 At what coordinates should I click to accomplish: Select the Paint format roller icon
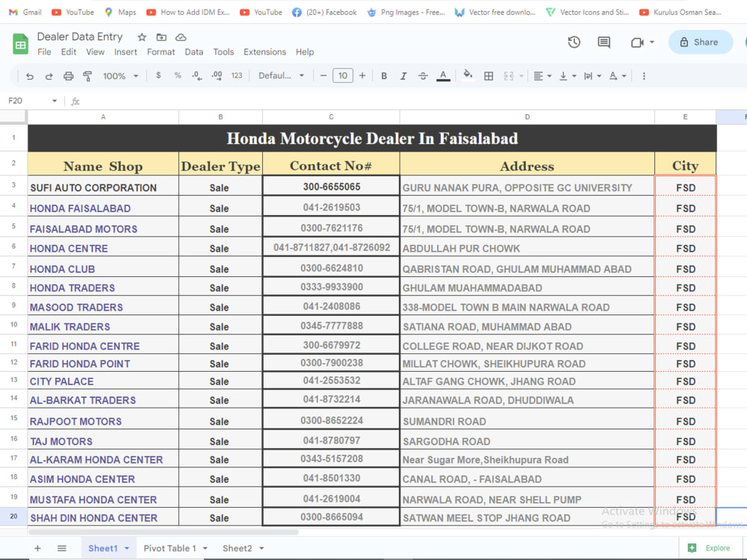click(x=87, y=76)
